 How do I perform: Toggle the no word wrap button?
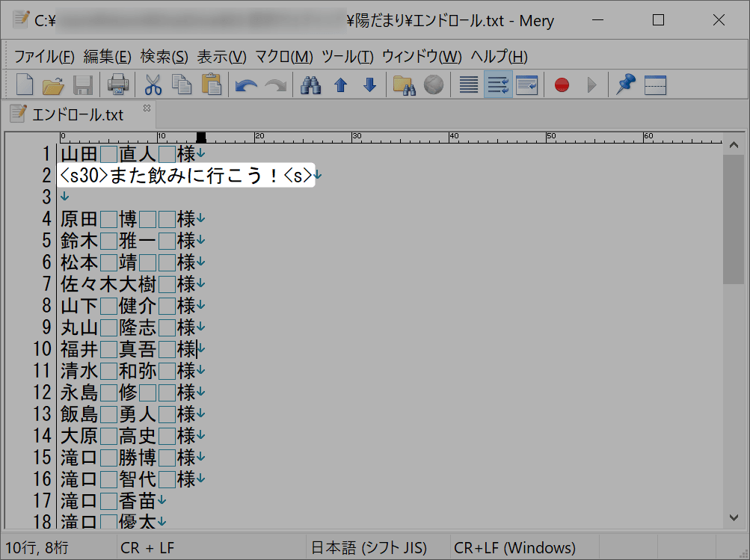tap(469, 85)
